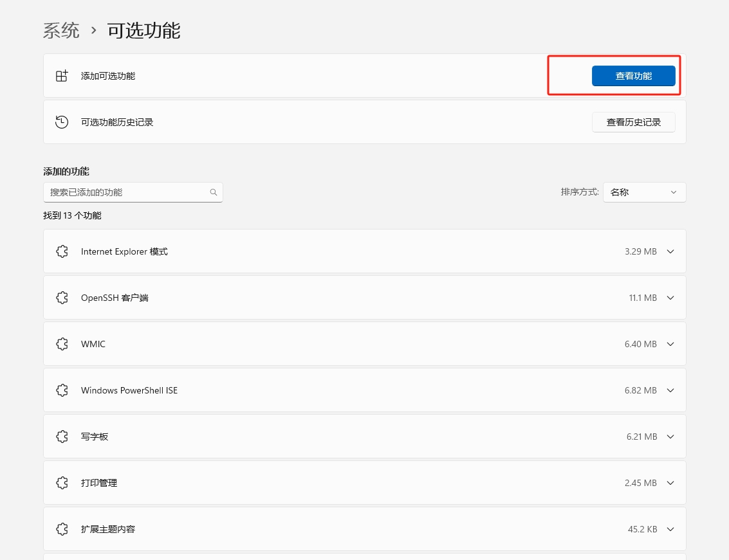
Task: Expand the OpenSSH 客户端 entry
Action: (670, 298)
